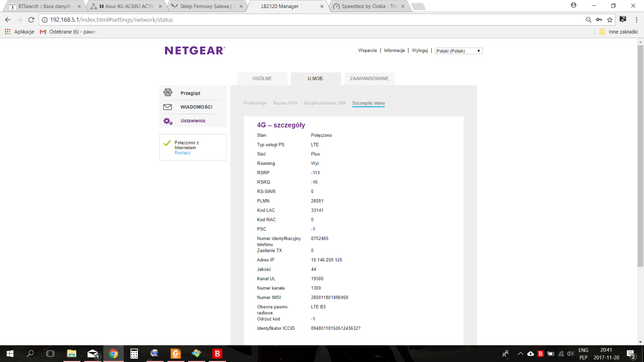Open the Polski (Polish) language dropdown
This screenshot has width=644, height=362.
(458, 51)
